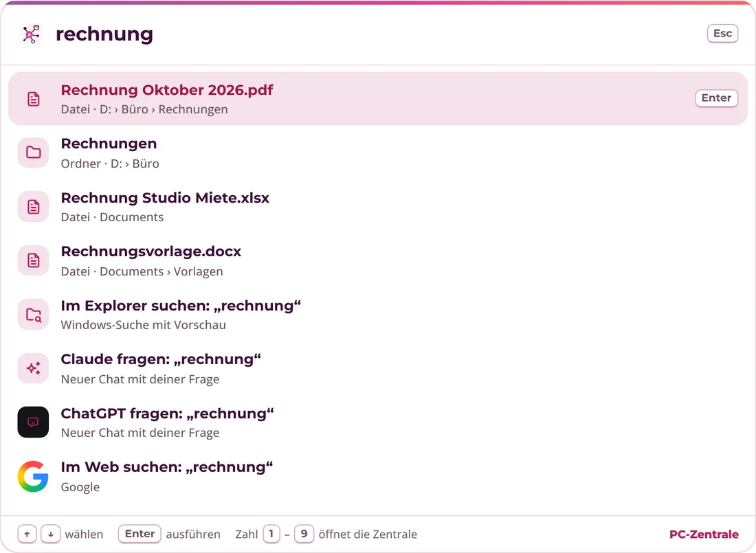Open the PC-Zentrale link in the footer
This screenshot has width=756, height=553.
704,534
